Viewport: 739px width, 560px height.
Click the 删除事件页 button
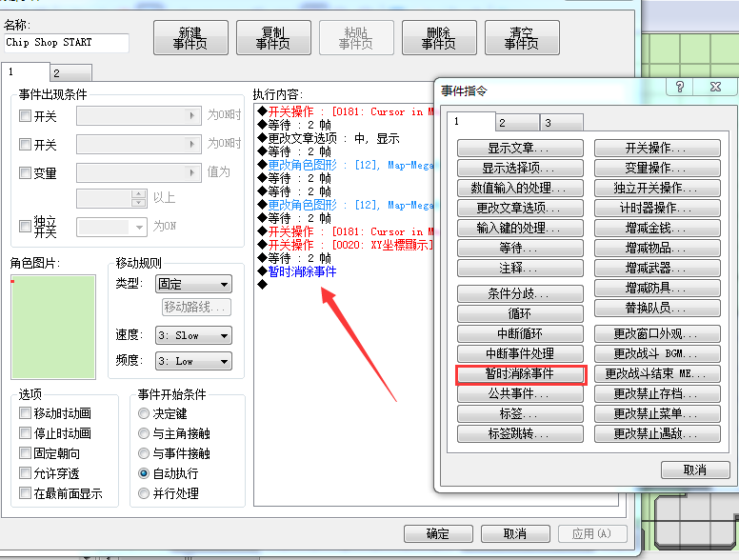439,38
